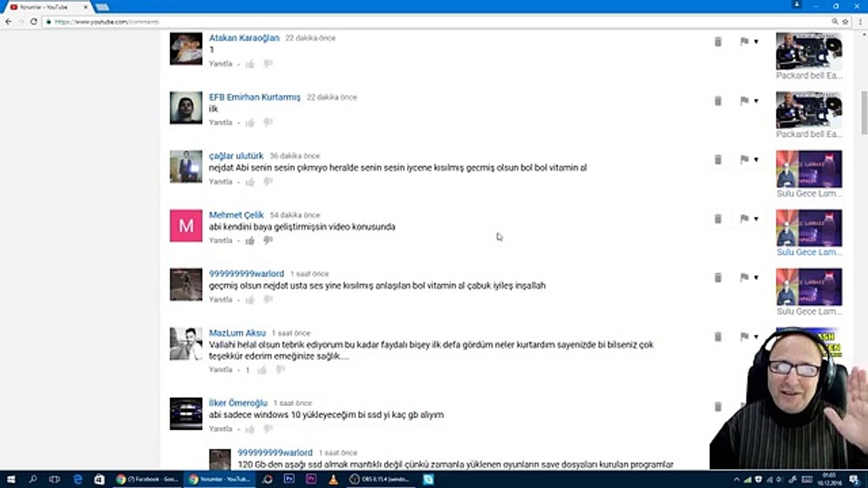
Task: Open Chrome's three-dot menu
Action: pos(859,22)
